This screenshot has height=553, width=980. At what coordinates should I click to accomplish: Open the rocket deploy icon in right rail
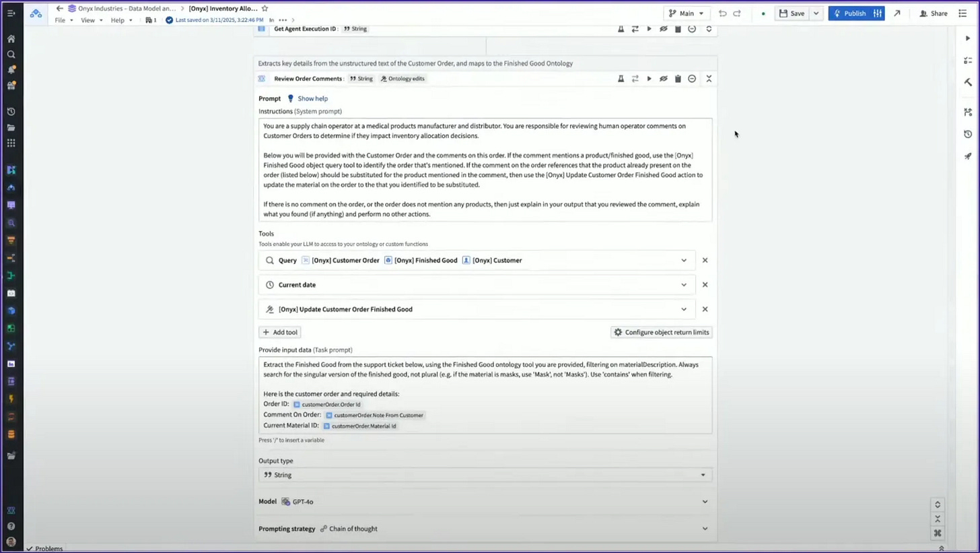[968, 156]
